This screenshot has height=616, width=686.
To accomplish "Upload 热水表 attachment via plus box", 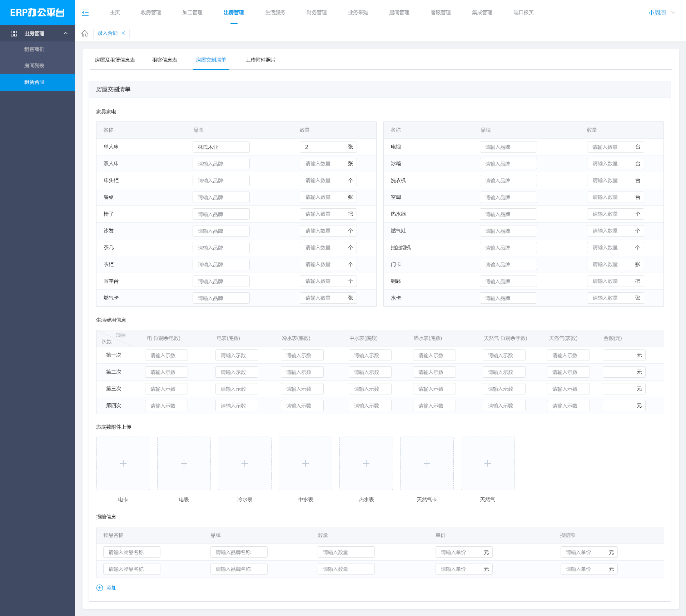I will (366, 463).
